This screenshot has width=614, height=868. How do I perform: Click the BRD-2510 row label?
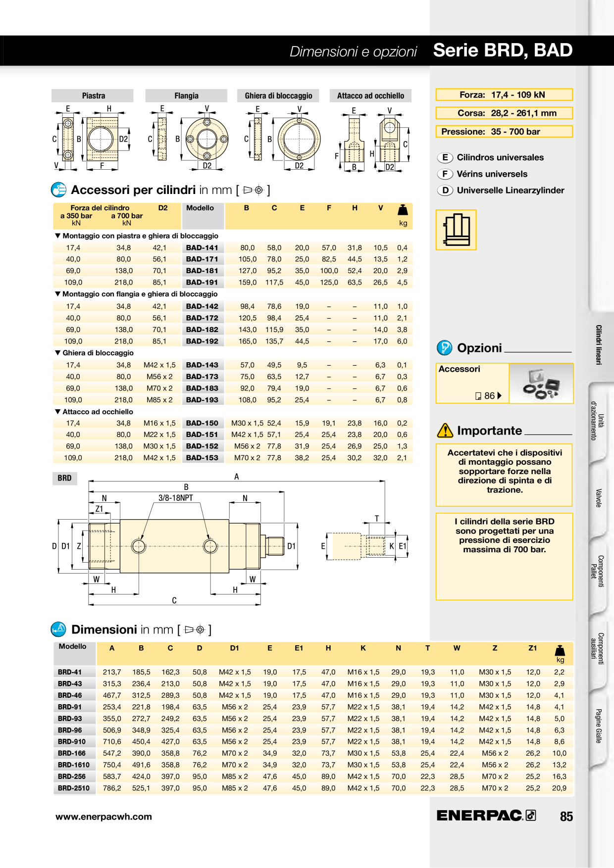(x=74, y=788)
